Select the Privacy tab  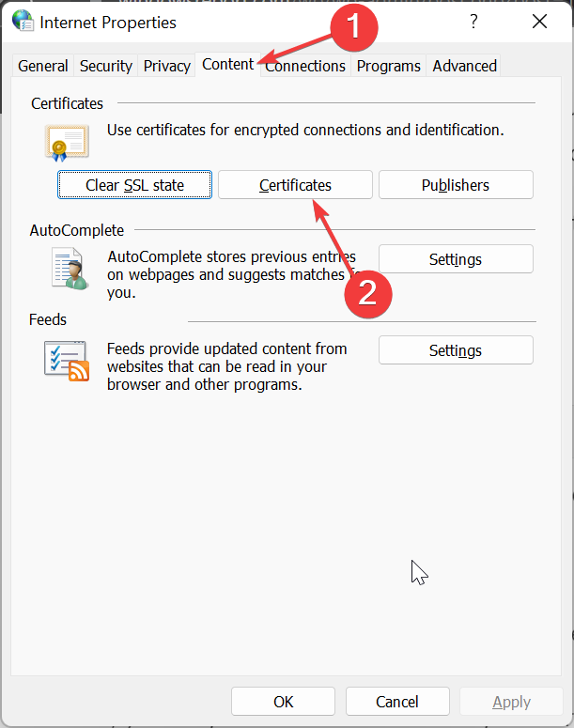pyautogui.click(x=167, y=66)
